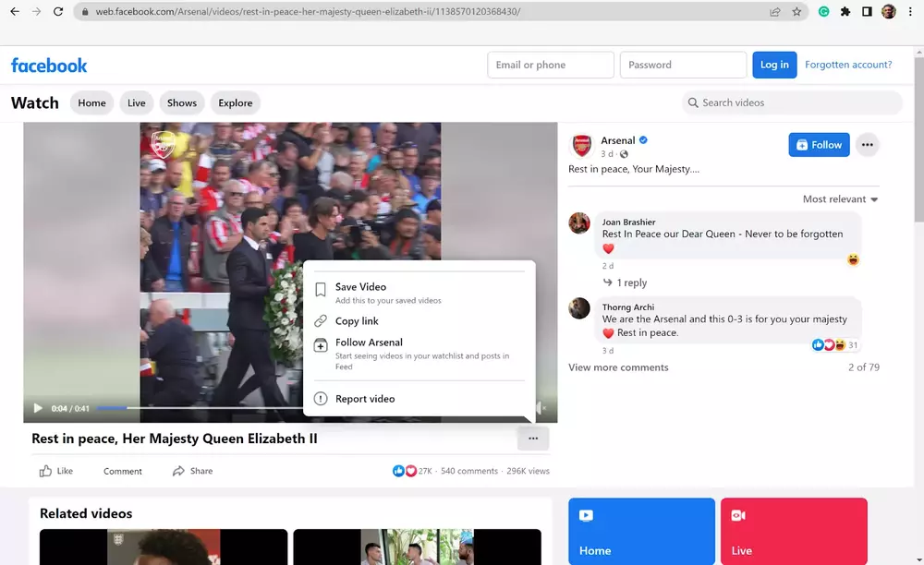Unmute the video with the volume icon
Image resolution: width=924 pixels, height=565 pixels.
tap(541, 408)
